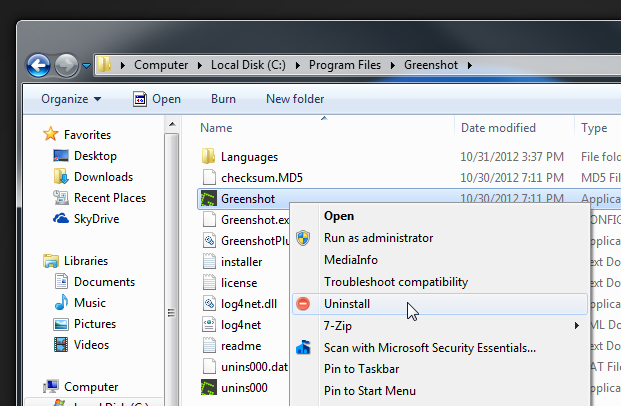Click the folder icon in address bar
The height and width of the screenshot is (406, 621).
(105, 64)
